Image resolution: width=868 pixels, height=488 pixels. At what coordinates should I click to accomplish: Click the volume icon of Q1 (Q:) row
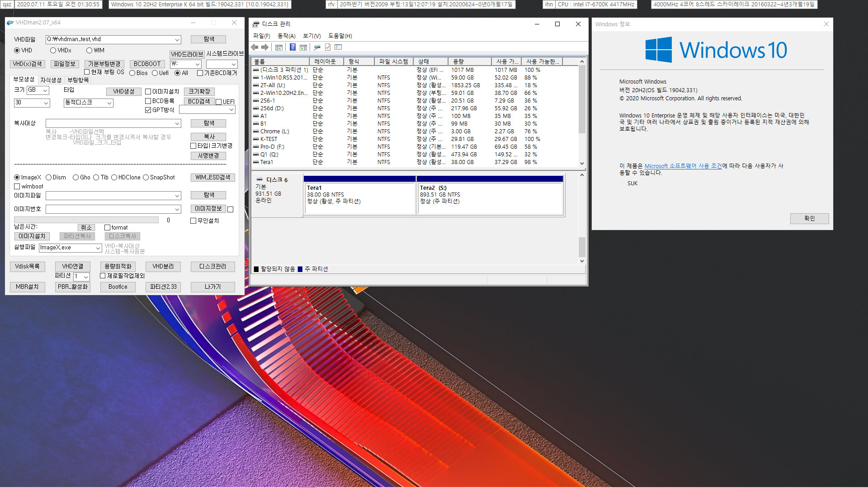point(256,155)
